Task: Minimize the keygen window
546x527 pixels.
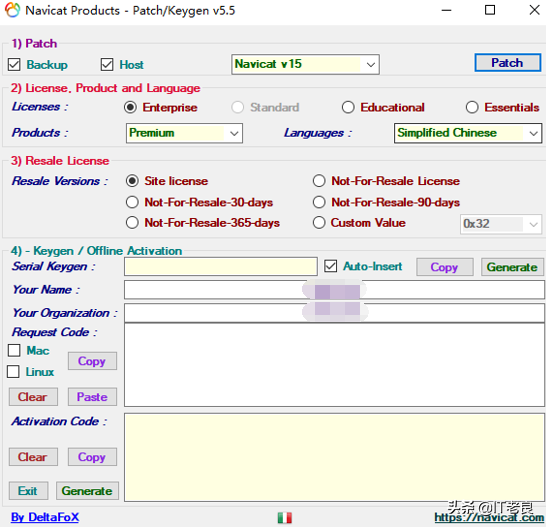Action: pos(446,10)
